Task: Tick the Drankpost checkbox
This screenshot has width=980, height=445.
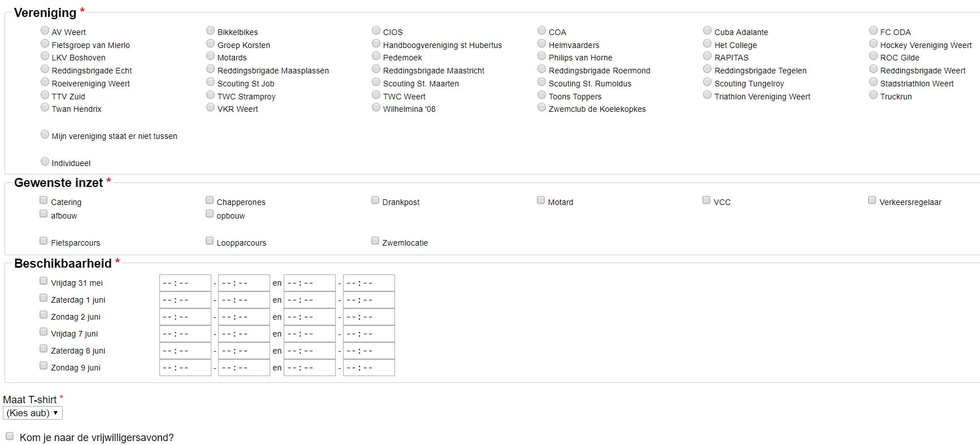Action: coord(375,200)
